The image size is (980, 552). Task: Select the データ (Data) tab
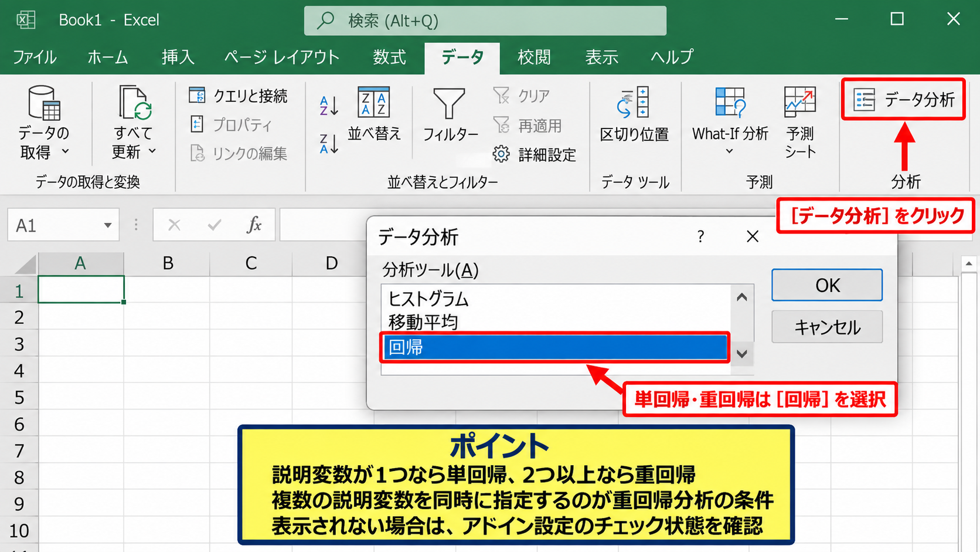click(462, 57)
